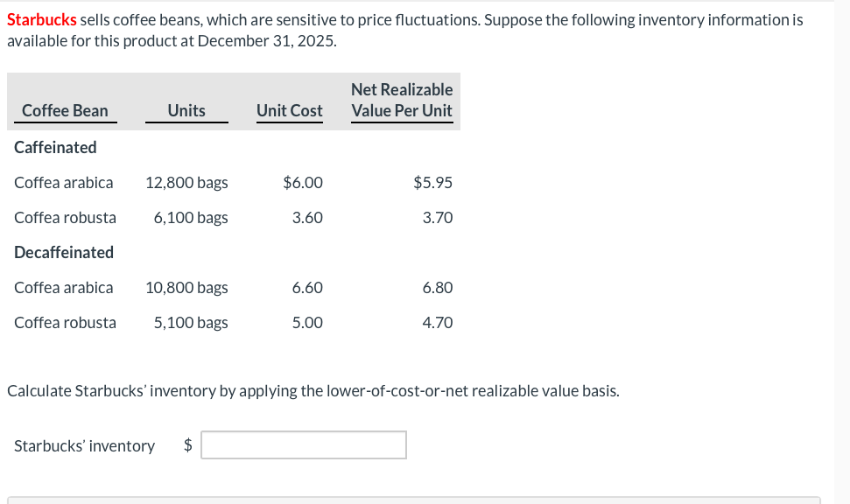850x504 pixels.
Task: Focus the Starbucks' inventory answer field
Action: click(x=304, y=445)
